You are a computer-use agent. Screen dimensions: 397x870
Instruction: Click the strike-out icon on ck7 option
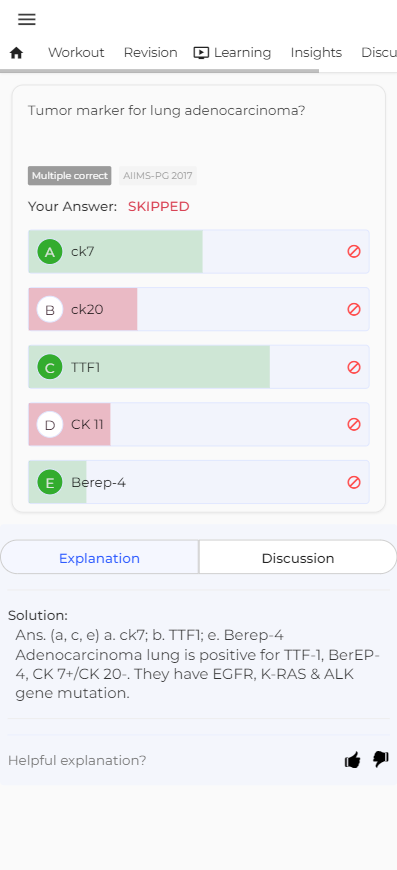click(354, 251)
